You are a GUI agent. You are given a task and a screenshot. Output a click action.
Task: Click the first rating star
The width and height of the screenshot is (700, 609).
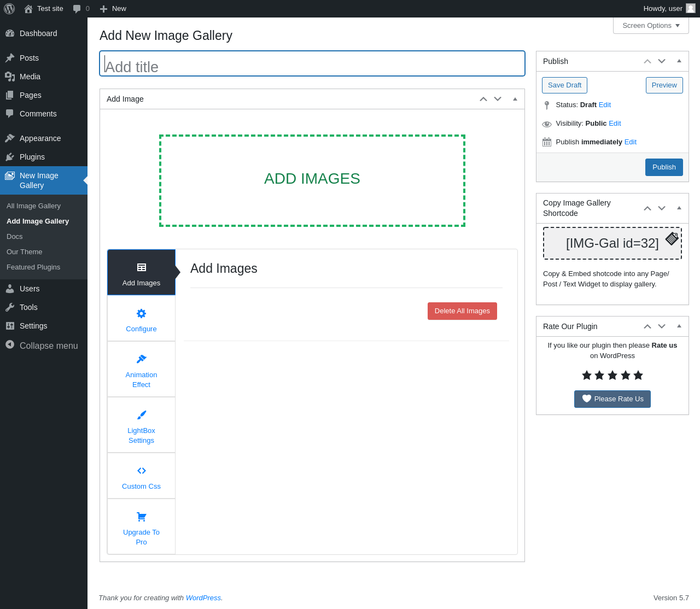[587, 375]
